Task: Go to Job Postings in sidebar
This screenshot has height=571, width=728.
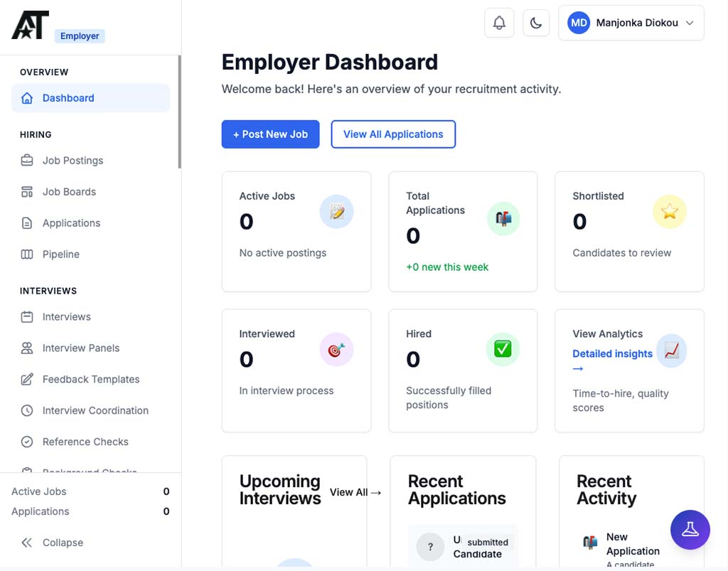Action: tap(73, 161)
